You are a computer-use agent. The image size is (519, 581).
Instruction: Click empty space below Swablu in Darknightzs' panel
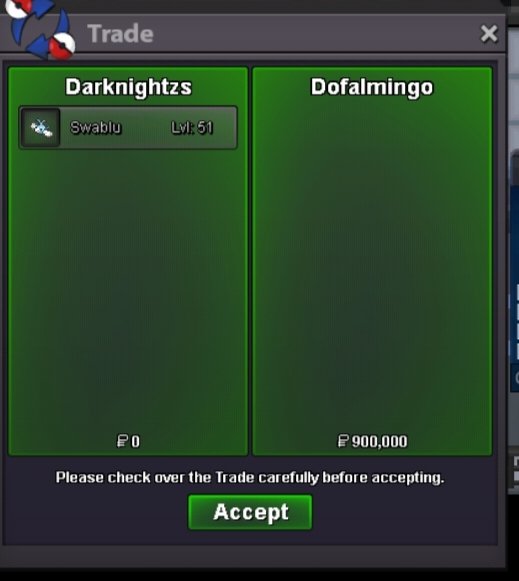(128, 289)
